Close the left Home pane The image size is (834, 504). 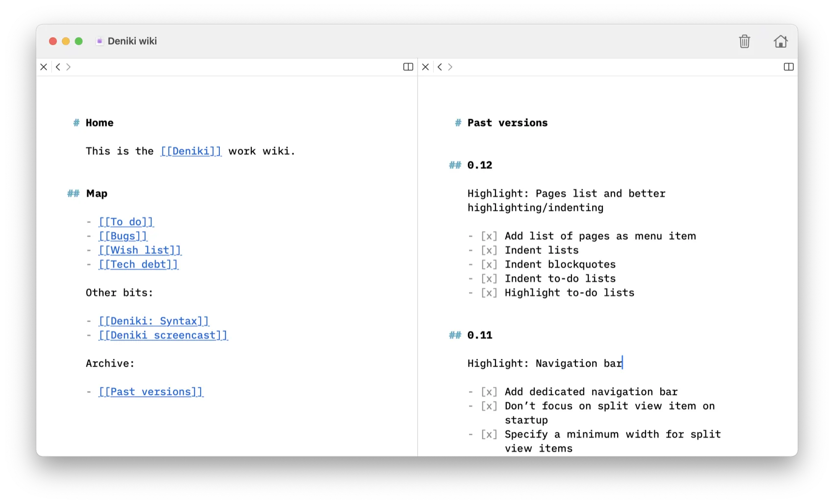click(44, 67)
